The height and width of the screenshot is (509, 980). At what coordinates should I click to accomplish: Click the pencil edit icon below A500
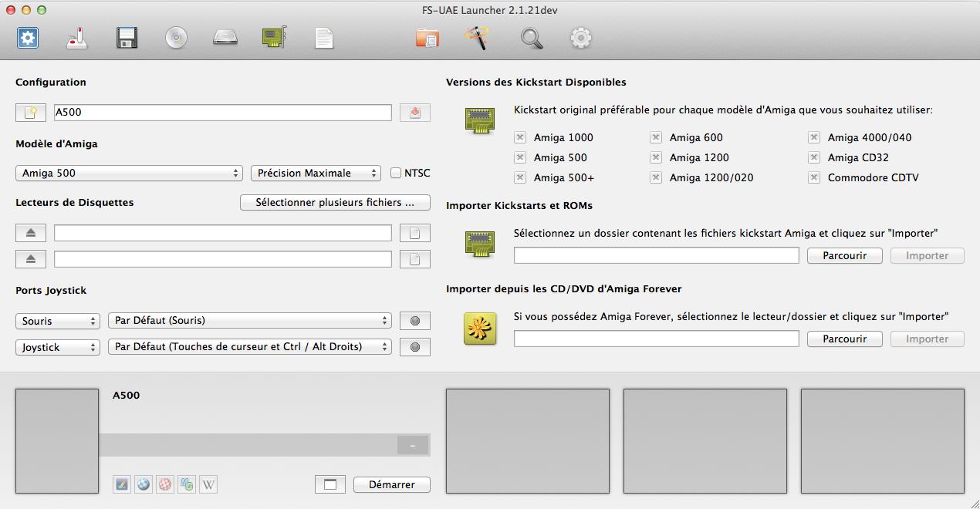121,484
